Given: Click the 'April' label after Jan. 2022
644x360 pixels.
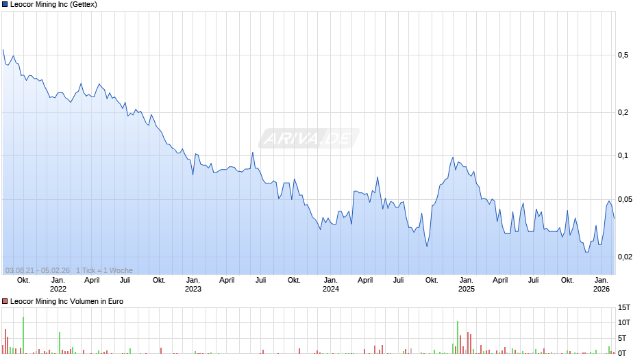Looking at the screenshot, I should click(x=92, y=281).
